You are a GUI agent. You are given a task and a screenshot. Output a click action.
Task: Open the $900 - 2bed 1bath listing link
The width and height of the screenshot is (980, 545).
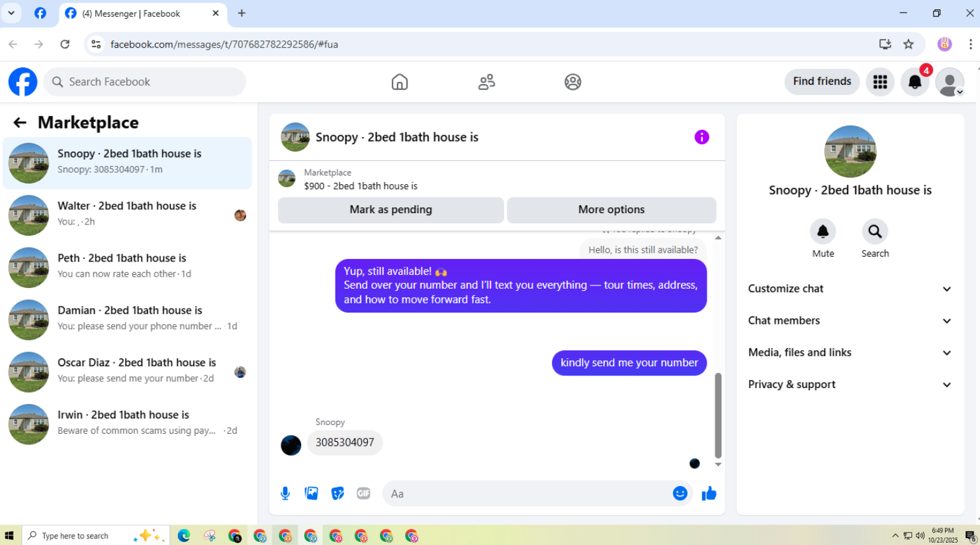click(361, 186)
